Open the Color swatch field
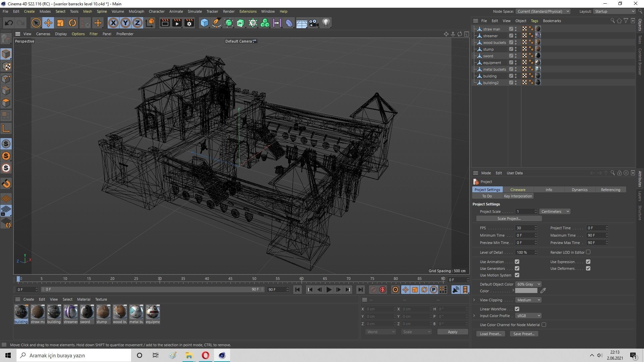The width and height of the screenshot is (644, 362). coord(526,291)
